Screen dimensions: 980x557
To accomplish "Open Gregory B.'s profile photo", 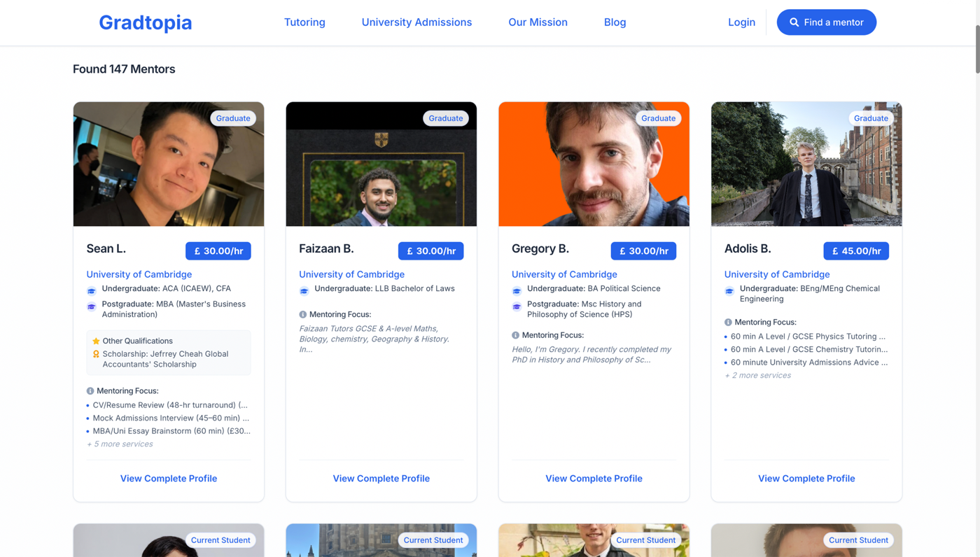I will [594, 164].
